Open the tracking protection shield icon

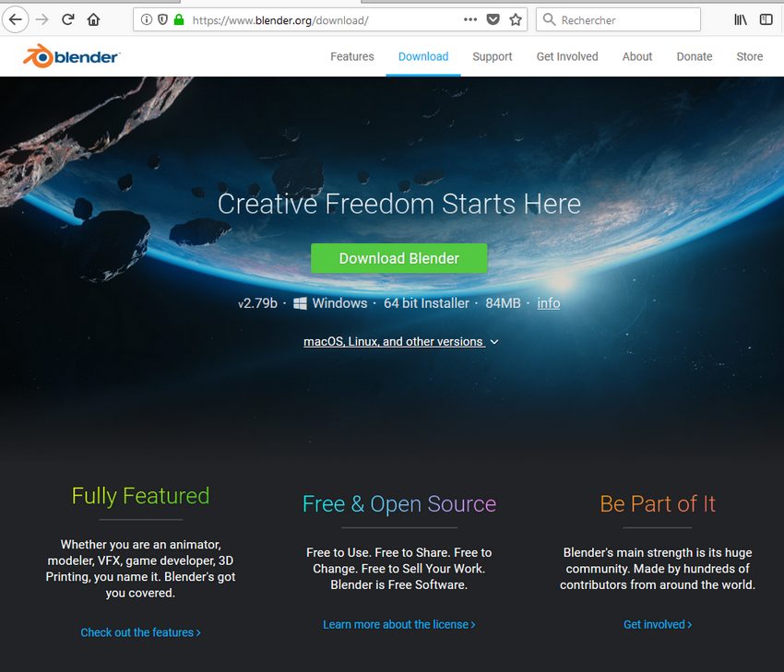pyautogui.click(x=162, y=20)
